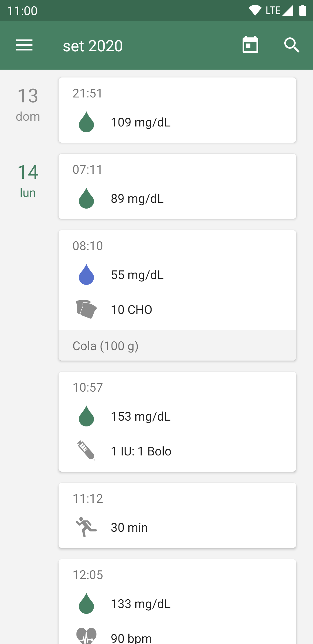Screen dimensions: 313x644
Task: Tap the green drop at 21:51
Action: pyautogui.click(x=86, y=122)
